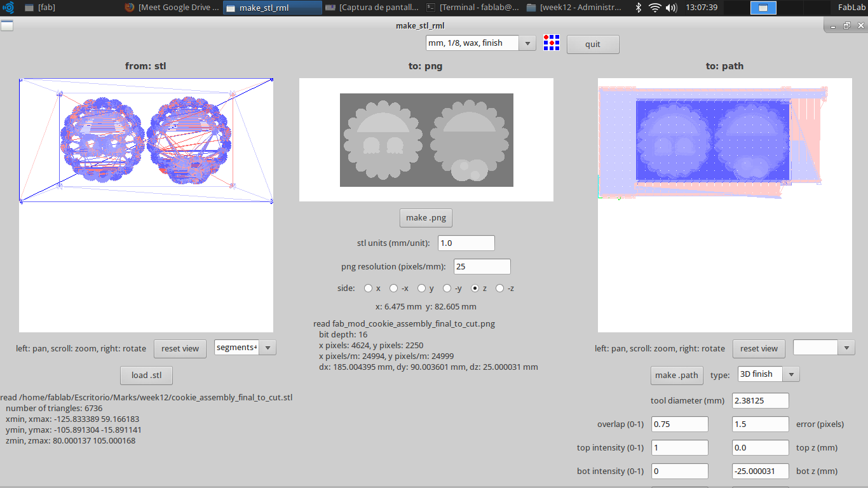Click the fab modules grid logo icon
This screenshot has width=868, height=488.
[551, 43]
